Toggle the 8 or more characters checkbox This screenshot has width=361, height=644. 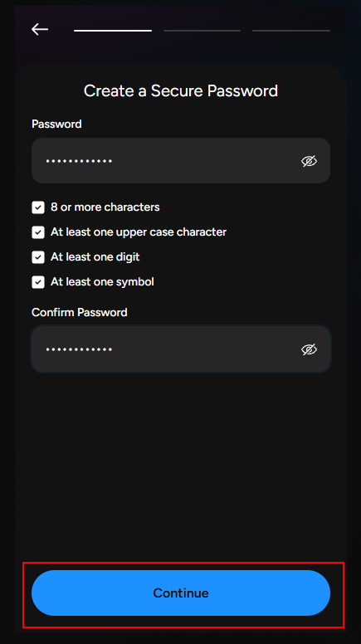[38, 207]
